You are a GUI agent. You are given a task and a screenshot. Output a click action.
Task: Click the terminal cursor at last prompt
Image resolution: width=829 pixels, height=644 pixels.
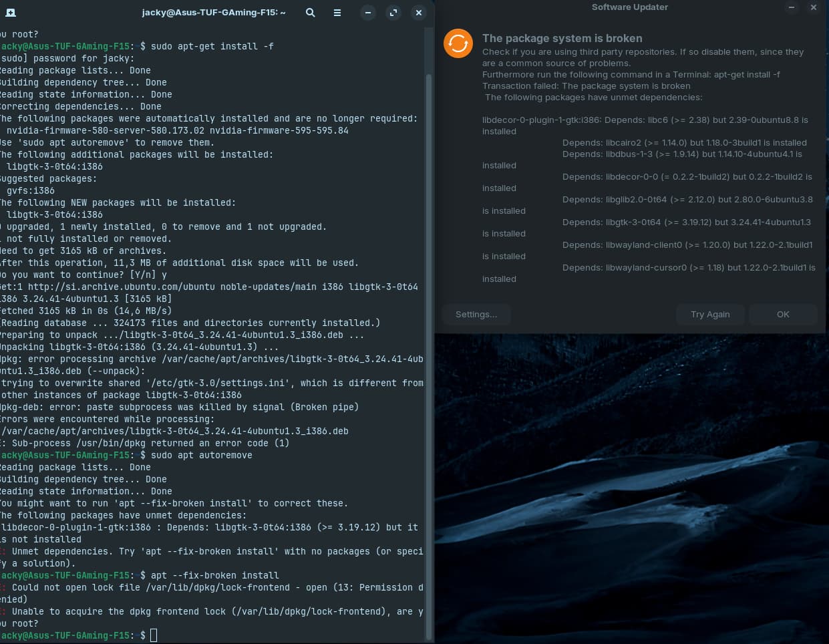[154, 635]
